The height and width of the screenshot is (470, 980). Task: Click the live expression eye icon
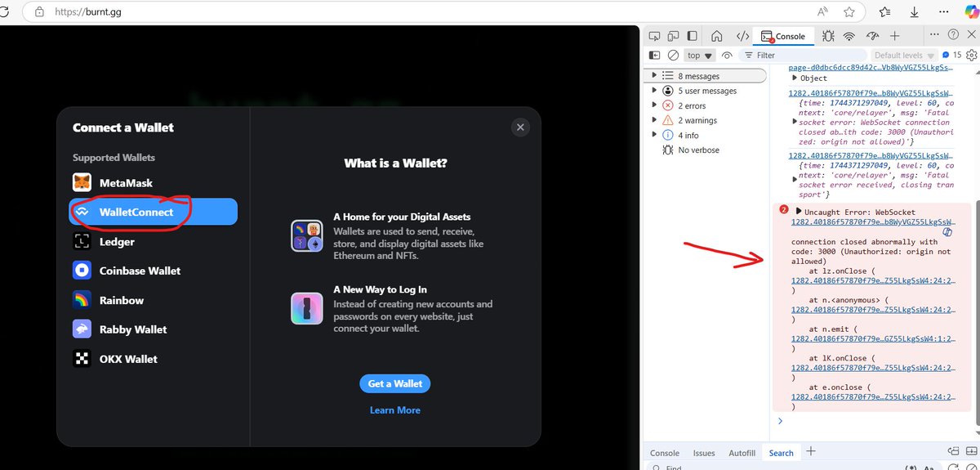pos(727,56)
